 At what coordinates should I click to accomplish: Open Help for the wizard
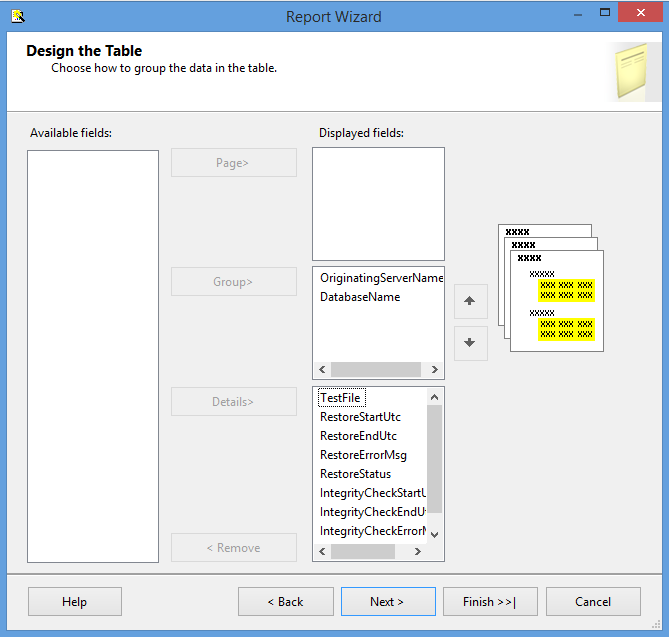click(75, 602)
